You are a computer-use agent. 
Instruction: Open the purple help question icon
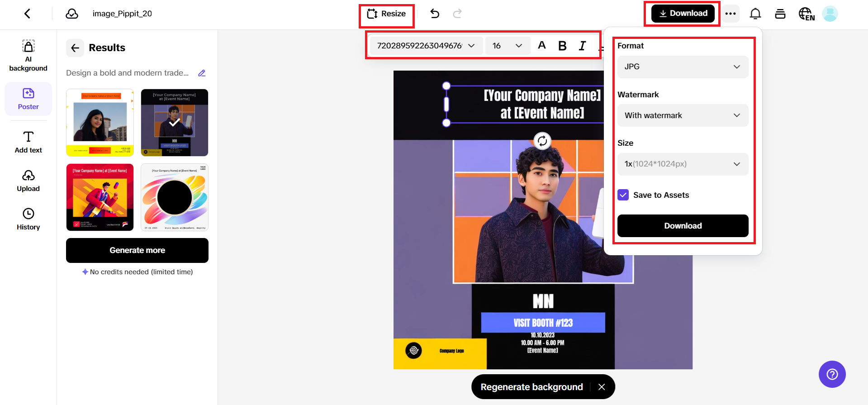832,374
